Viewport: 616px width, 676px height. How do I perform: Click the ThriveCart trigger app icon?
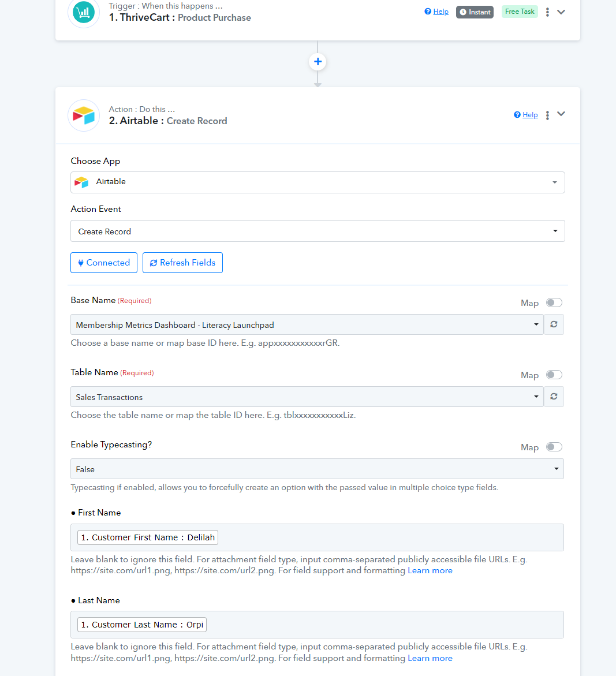(84, 12)
